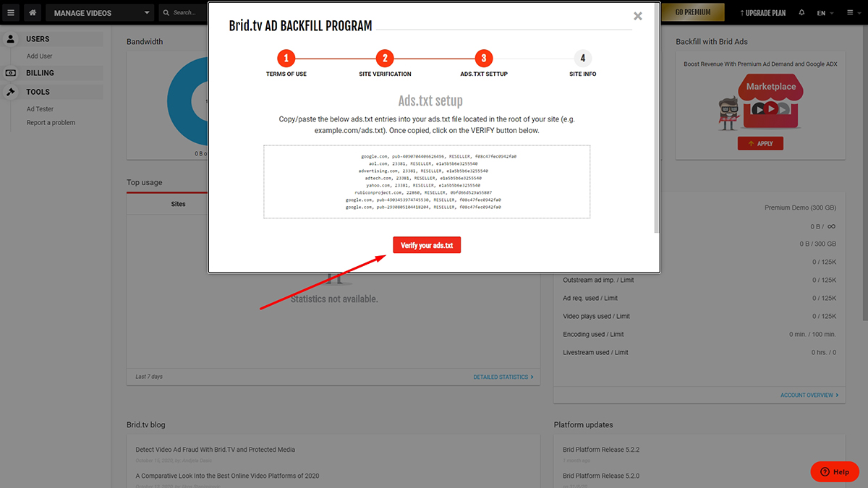Open Ad Tester from the sidebar
Screen dimensions: 868x488
tap(41, 109)
